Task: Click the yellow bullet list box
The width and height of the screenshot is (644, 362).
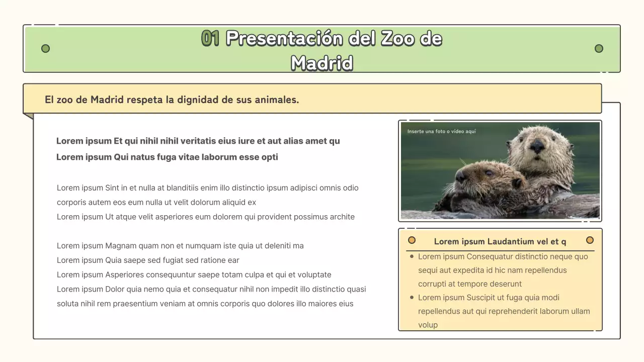Action: (500, 280)
